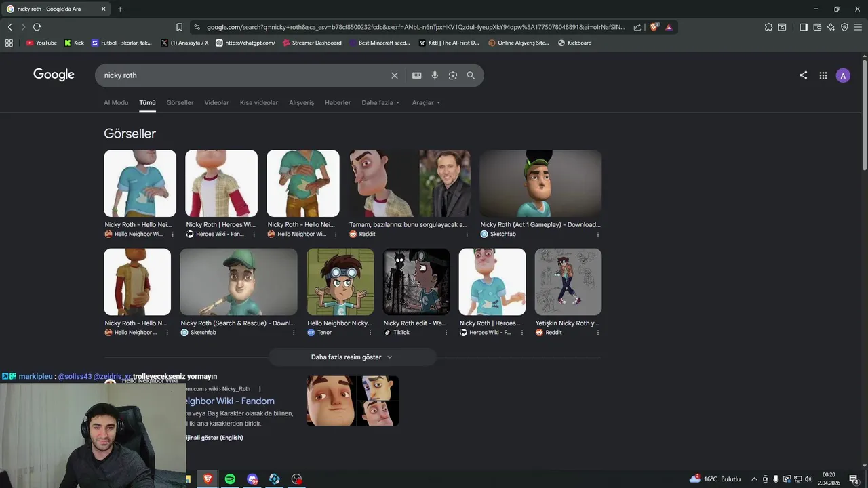Open the three-dot menu beside wiki › Nicky_Roth
868x488 pixels.
(x=260, y=389)
